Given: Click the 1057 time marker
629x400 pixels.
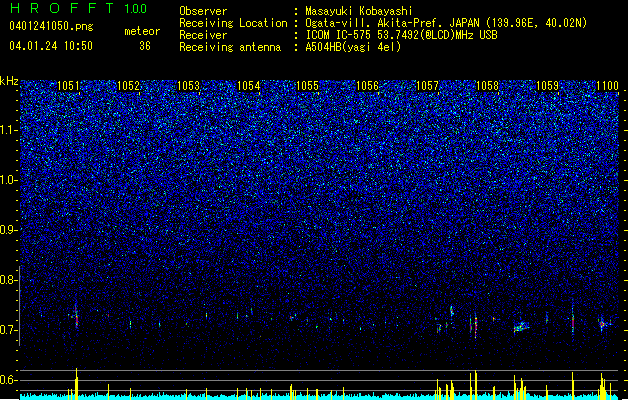Looking at the screenshot, I should tap(428, 86).
